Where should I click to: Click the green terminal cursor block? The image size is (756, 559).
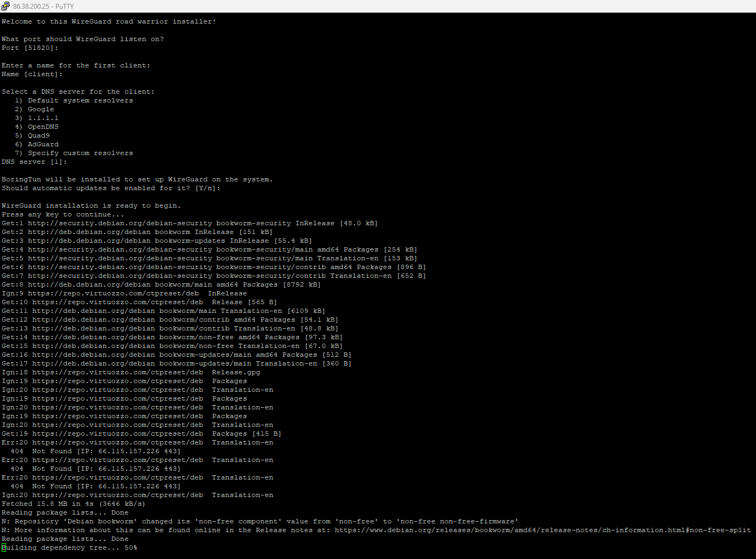[3, 547]
